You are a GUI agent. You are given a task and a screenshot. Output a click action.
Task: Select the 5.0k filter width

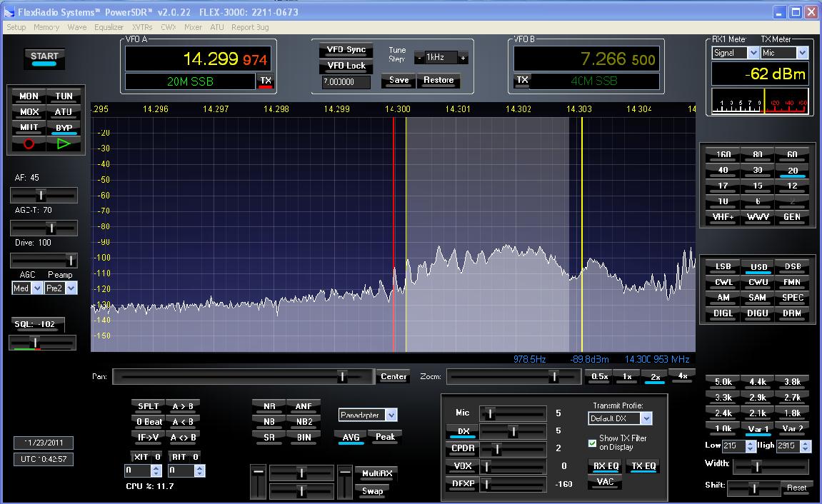click(723, 382)
